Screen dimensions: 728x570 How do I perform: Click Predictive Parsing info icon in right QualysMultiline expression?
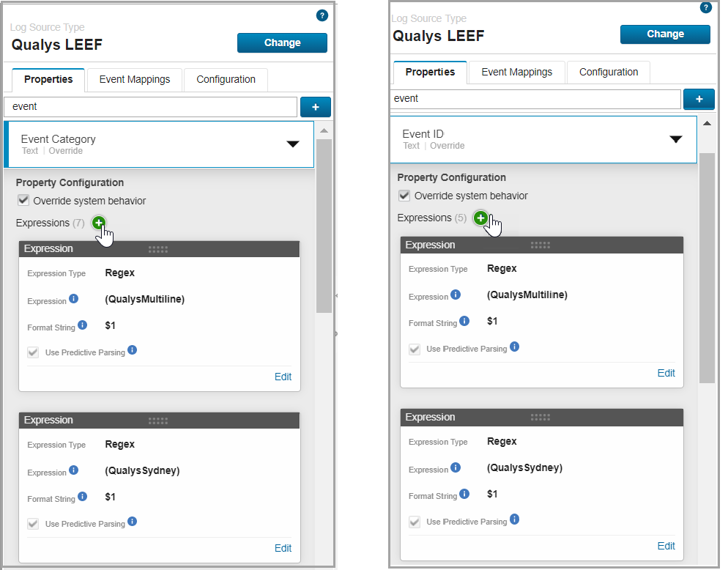[514, 347]
